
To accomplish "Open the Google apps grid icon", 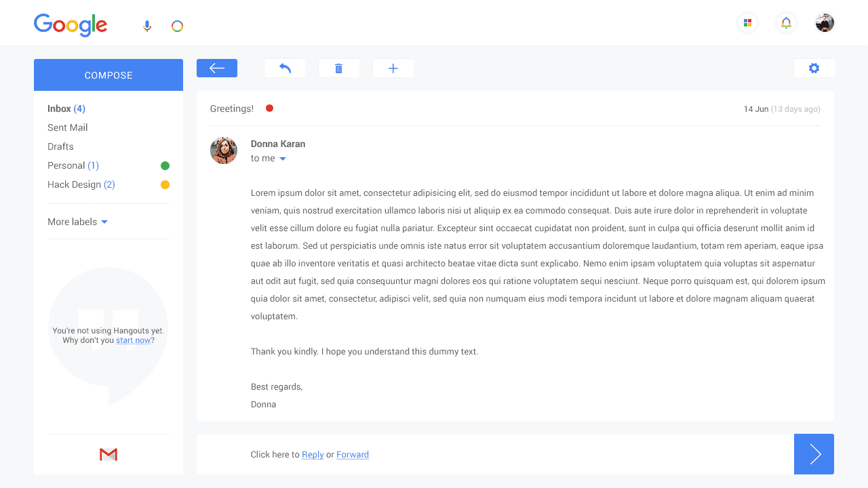I will coord(747,22).
